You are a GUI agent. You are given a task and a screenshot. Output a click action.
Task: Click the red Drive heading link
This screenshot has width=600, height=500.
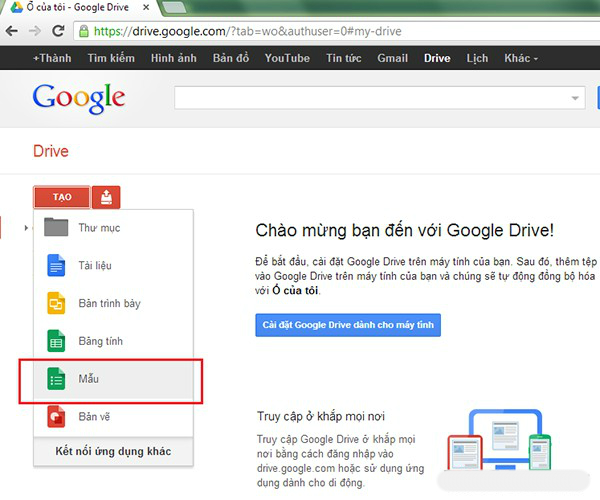coord(51,151)
